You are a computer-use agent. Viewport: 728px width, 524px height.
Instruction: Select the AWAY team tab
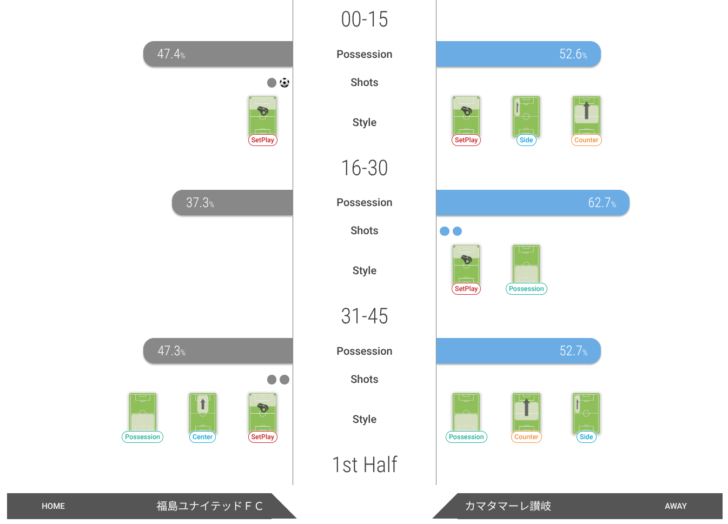[578, 506]
